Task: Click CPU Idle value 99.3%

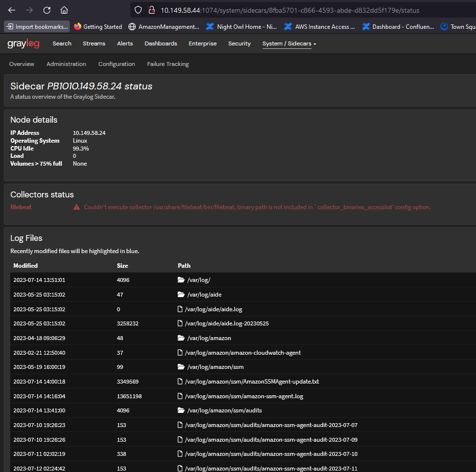Action: [x=81, y=149]
